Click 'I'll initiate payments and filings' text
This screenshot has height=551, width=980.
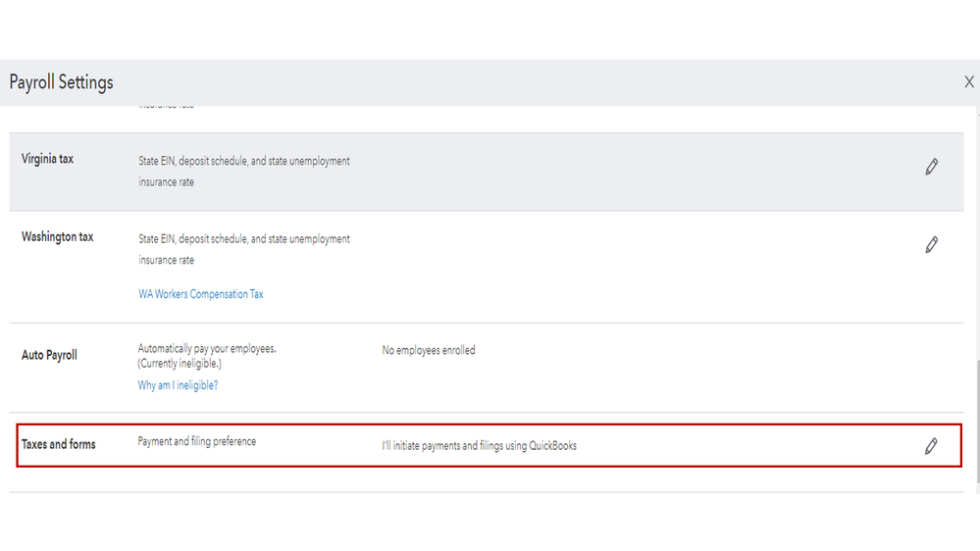[x=479, y=446]
